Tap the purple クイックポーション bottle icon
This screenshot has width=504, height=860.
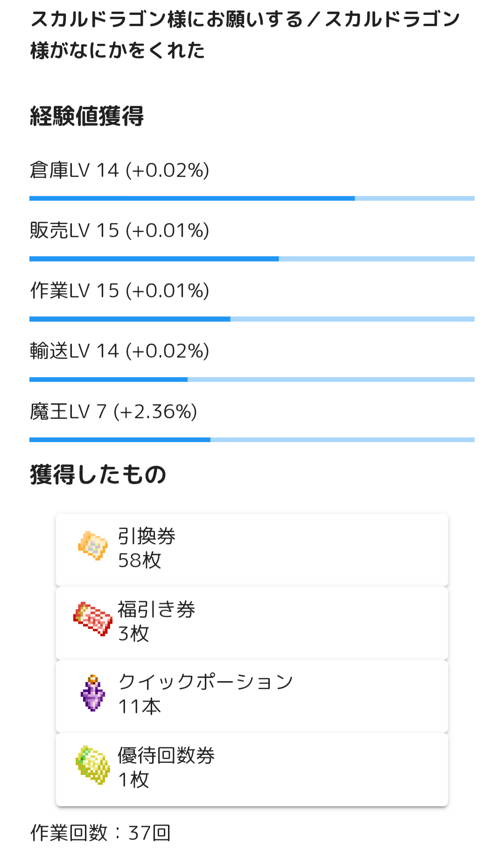[93, 693]
